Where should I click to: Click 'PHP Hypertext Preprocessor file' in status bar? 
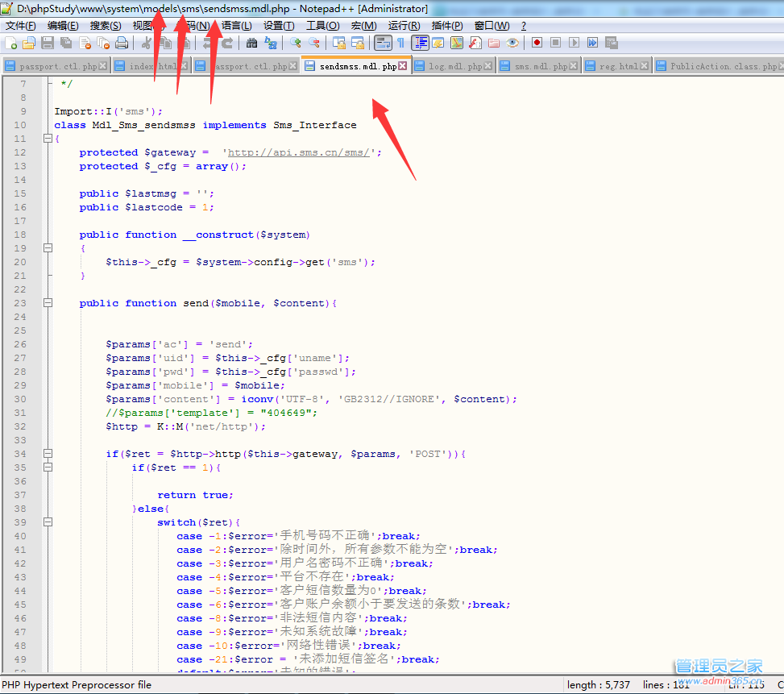[x=77, y=684]
